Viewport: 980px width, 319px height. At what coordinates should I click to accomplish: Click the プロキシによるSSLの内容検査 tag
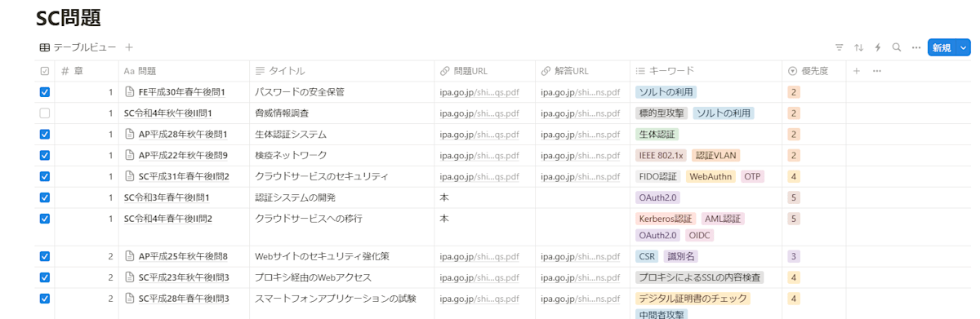700,277
